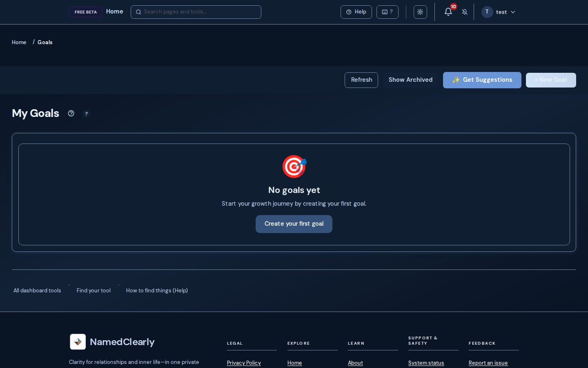588x368 pixels.
Task: Click the My Goals heading
Action: point(36,113)
